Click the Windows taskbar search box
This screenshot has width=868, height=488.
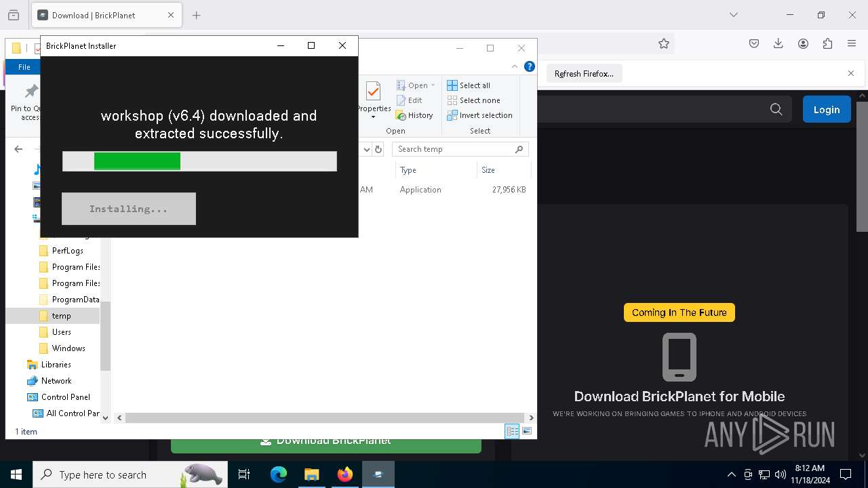(x=129, y=474)
